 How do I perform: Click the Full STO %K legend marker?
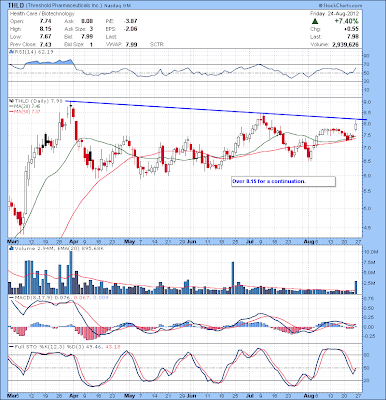point(11,347)
